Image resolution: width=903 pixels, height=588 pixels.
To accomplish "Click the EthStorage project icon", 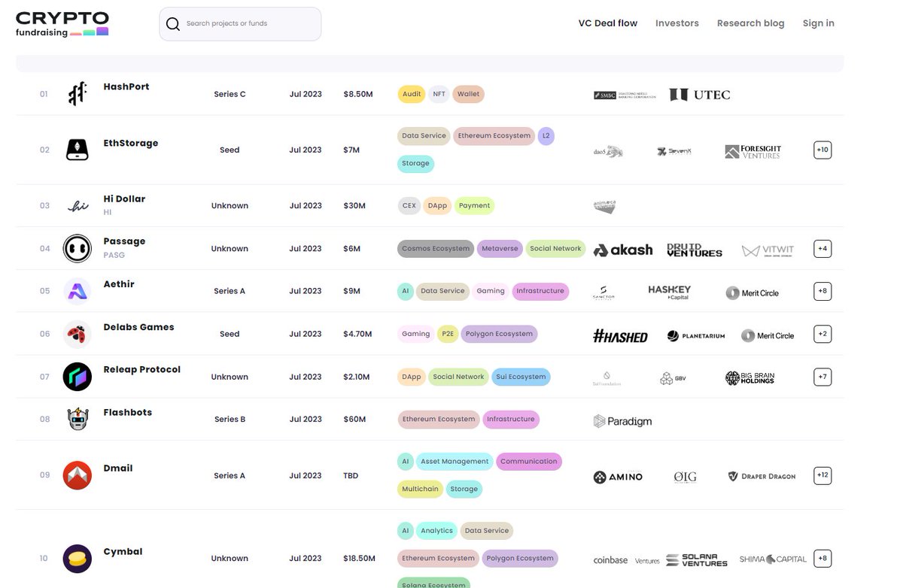I will pos(77,150).
